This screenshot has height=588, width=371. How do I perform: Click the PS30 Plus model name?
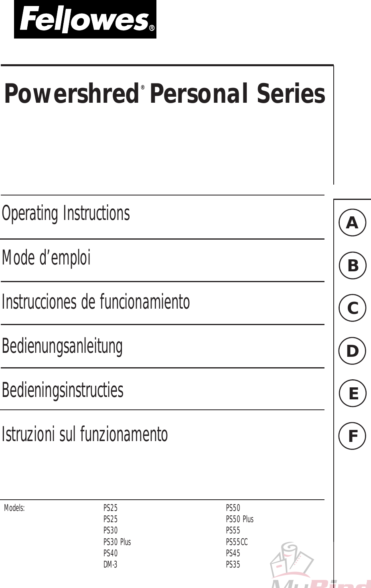click(x=117, y=542)
